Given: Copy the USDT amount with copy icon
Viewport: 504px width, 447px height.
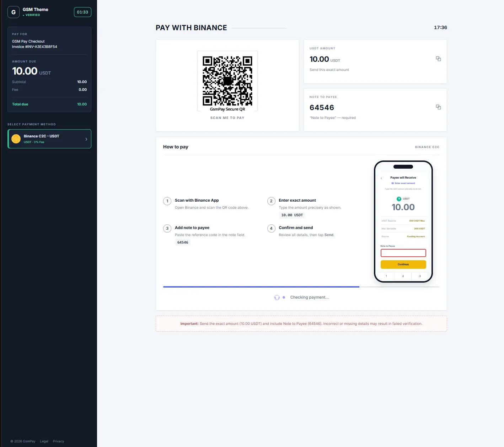Looking at the screenshot, I should pos(438,59).
